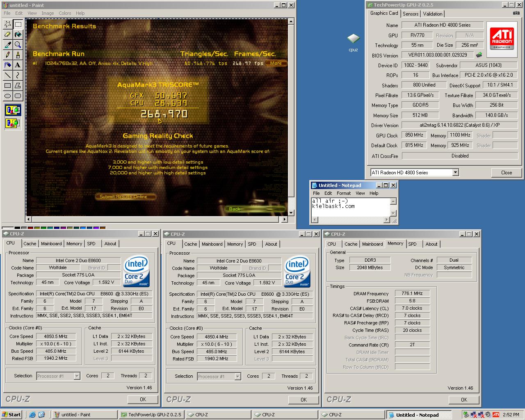Select the Curve tool in Paint

[18, 75]
